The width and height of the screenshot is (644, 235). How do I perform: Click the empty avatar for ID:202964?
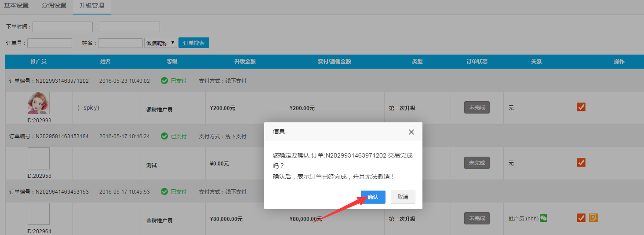pyautogui.click(x=39, y=214)
